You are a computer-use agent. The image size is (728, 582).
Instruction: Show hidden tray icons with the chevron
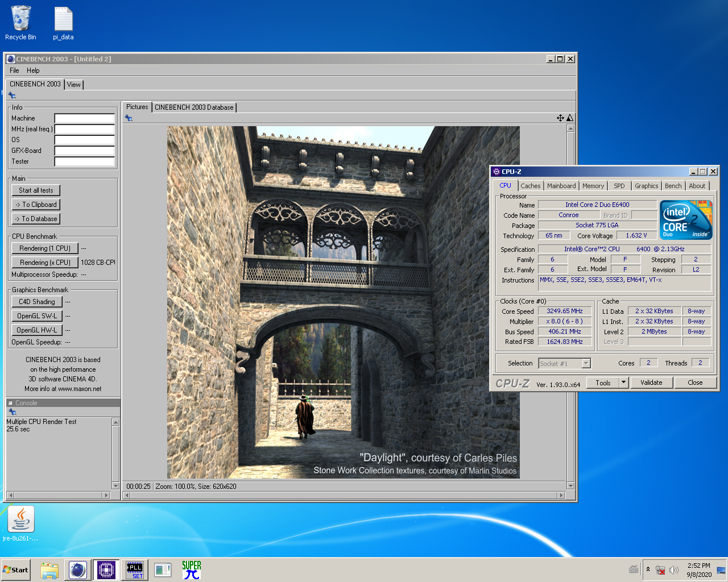[648, 569]
